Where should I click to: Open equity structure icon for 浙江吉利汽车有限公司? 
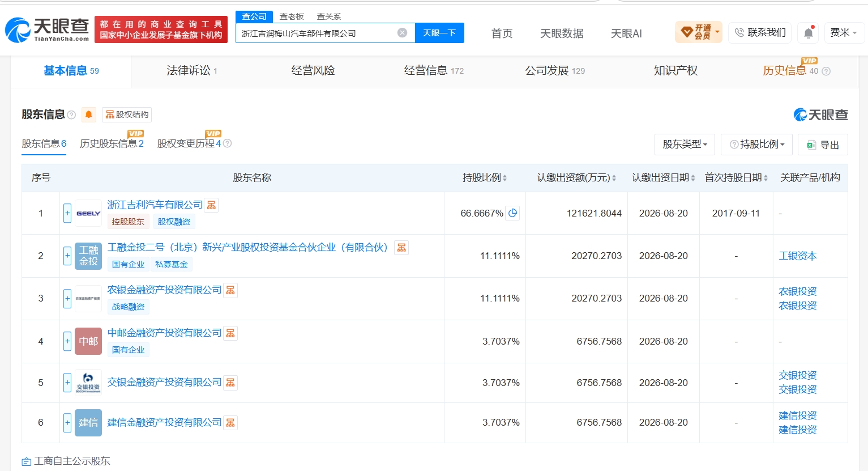pos(211,205)
